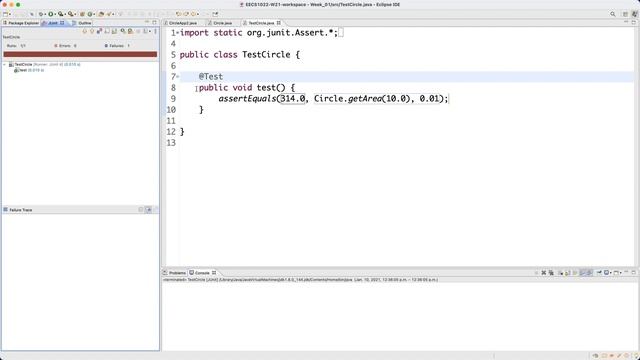The image size is (640, 360).
Task: Click the Clear Console icon
Action: [x=560, y=273]
